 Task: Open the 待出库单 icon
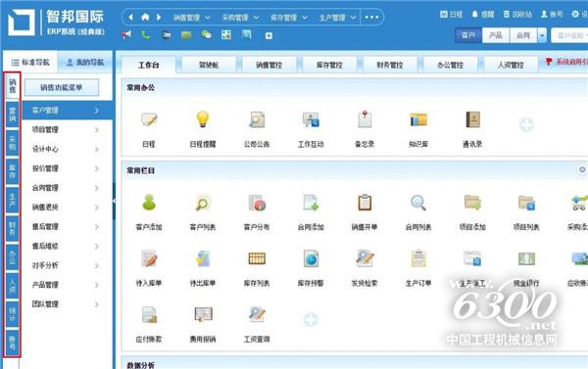[x=203, y=258]
